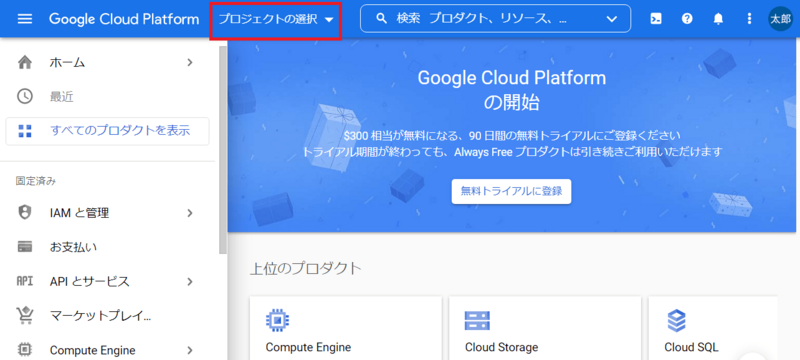Expand the search bar dropdown arrow
The image size is (800, 360).
tap(611, 19)
